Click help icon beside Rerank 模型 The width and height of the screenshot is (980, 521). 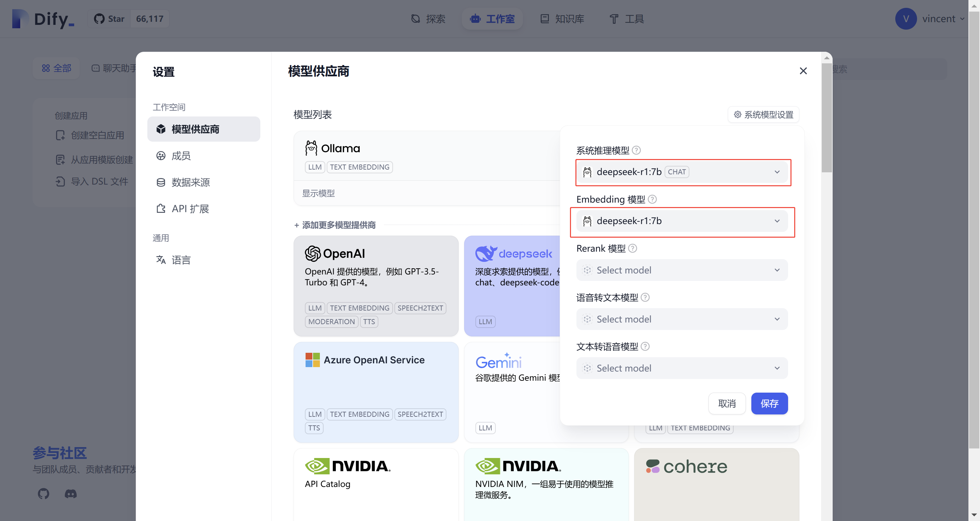pyautogui.click(x=632, y=248)
